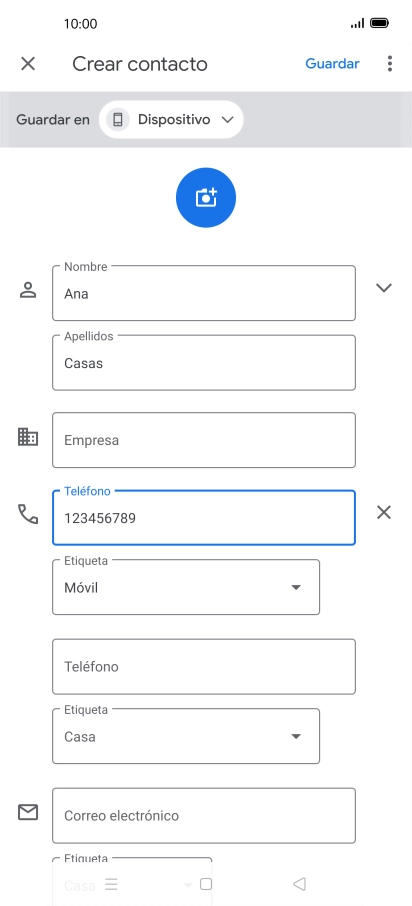Open the Casa phone label dropdown
Viewport: 412px width, 906px height.
tap(186, 736)
